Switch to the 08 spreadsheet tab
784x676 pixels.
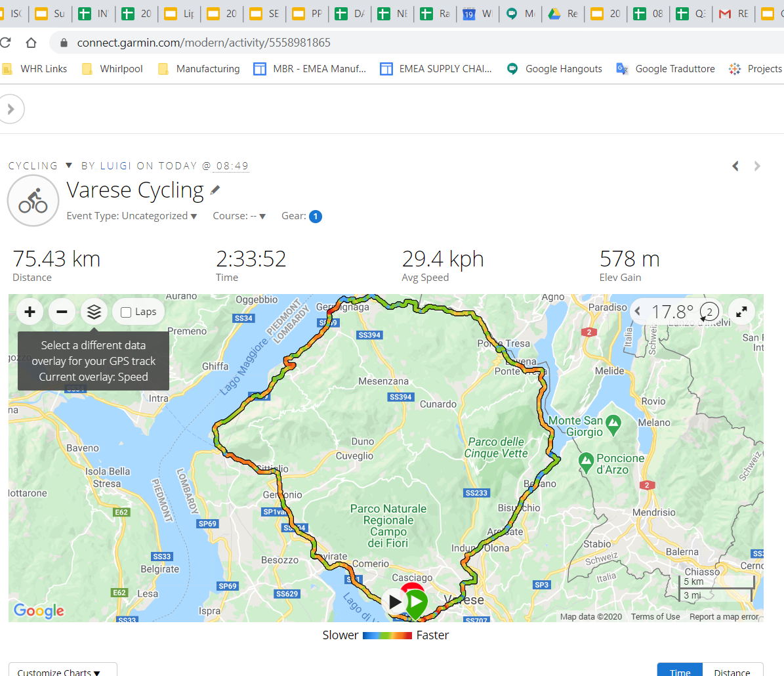pyautogui.click(x=648, y=14)
